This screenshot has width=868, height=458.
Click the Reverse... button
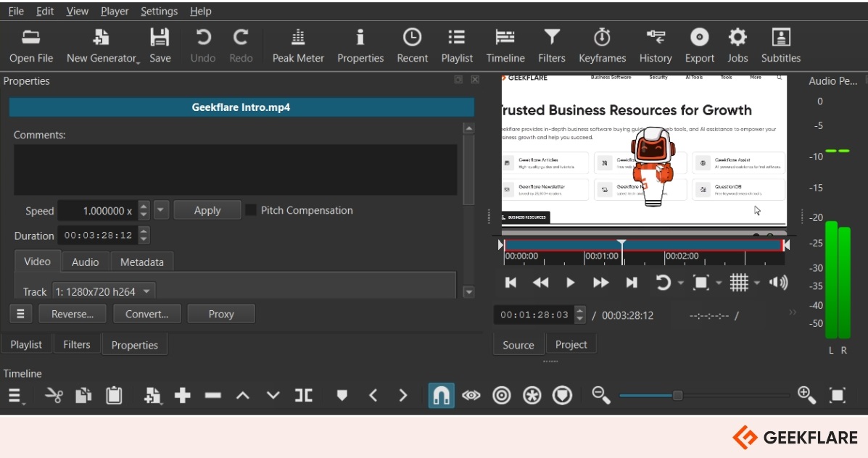[73, 315]
